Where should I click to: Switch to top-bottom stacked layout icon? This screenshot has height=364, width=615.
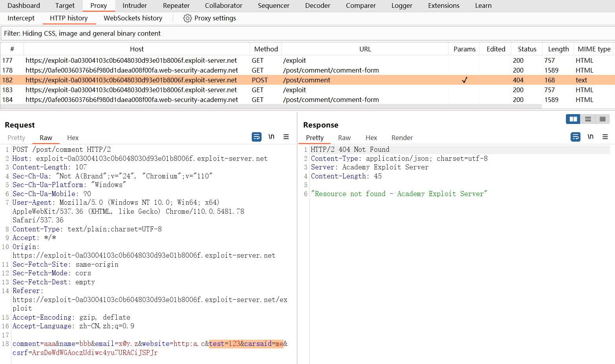click(588, 119)
